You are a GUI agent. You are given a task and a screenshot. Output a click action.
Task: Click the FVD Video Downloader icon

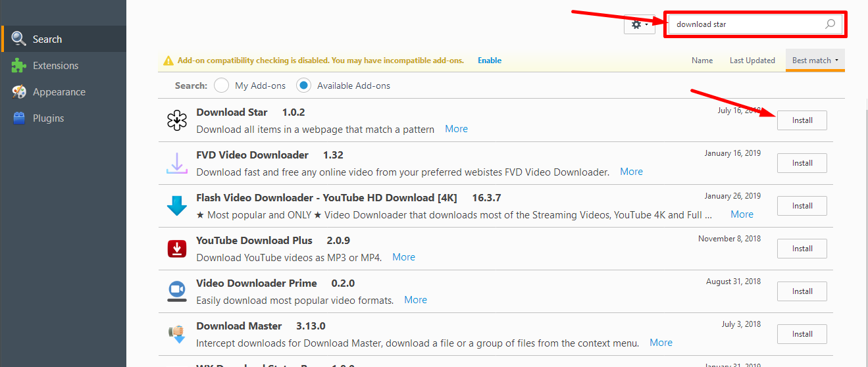pyautogui.click(x=177, y=163)
